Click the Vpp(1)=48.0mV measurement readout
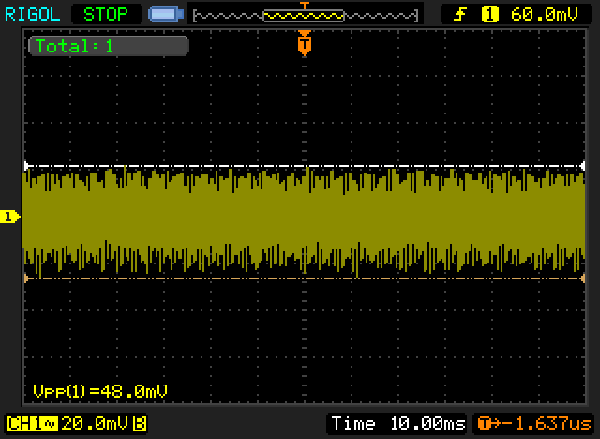 pyautogui.click(x=100, y=392)
